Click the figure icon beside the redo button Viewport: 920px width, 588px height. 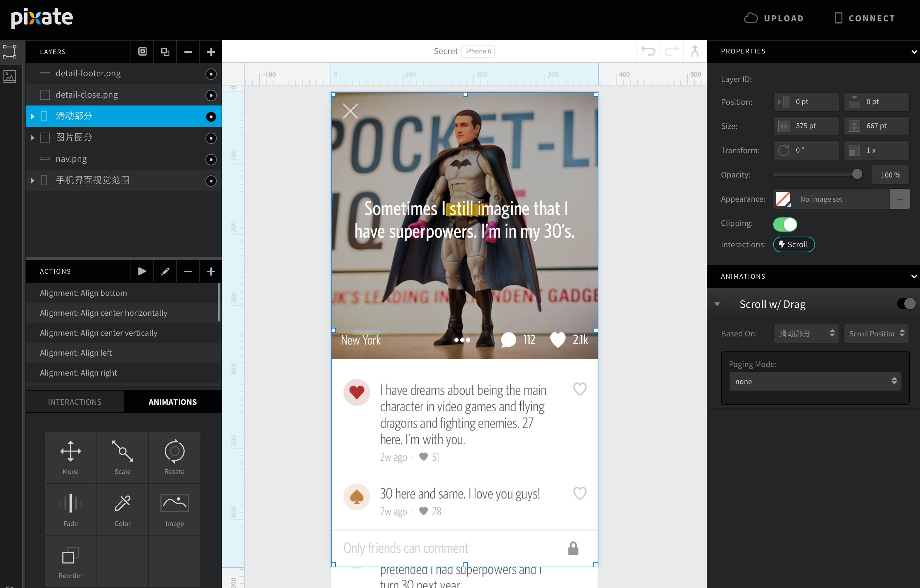pyautogui.click(x=695, y=51)
